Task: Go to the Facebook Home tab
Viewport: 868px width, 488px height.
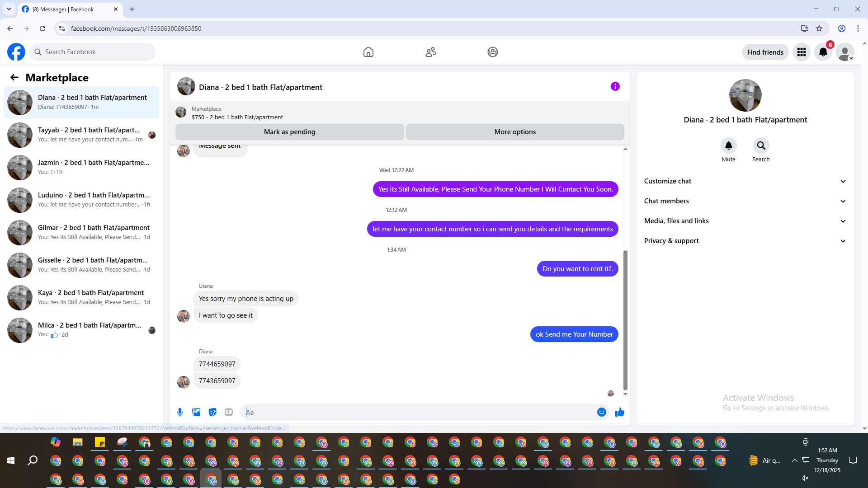Action: click(x=368, y=52)
